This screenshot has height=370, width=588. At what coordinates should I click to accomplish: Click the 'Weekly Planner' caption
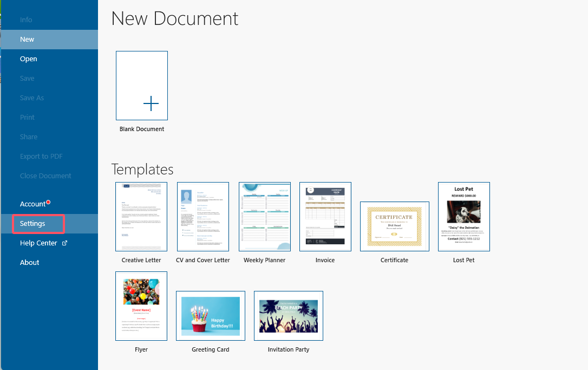pos(264,260)
